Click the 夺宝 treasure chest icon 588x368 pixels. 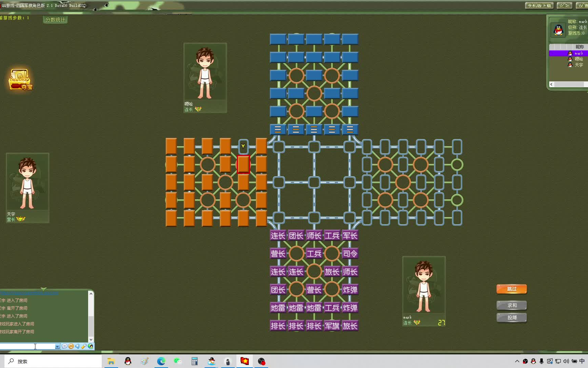click(20, 80)
